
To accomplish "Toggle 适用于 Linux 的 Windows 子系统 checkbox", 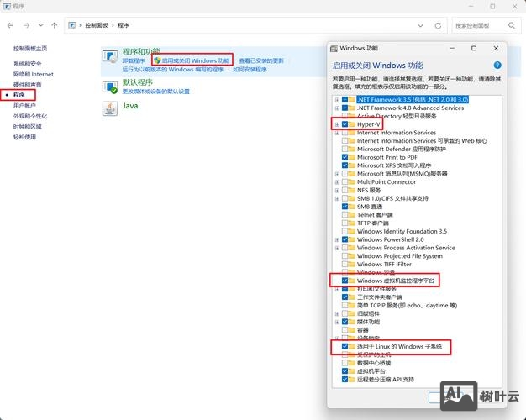I will coord(345,346).
